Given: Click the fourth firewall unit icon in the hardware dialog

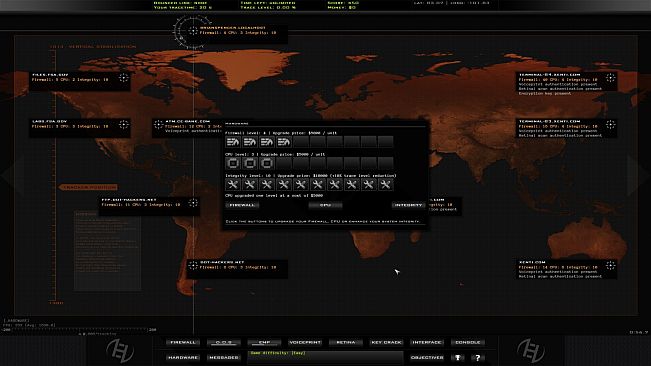Looking at the screenshot, I should (x=284, y=142).
